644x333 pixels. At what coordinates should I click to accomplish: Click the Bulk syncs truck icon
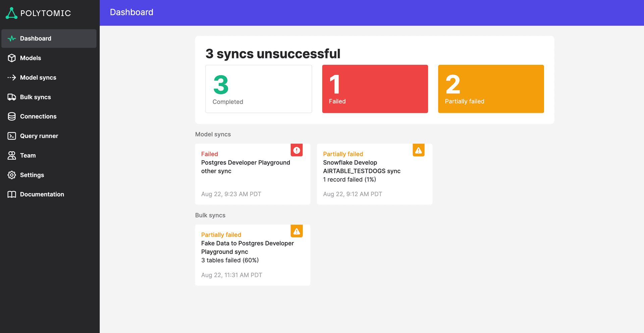pyautogui.click(x=12, y=97)
